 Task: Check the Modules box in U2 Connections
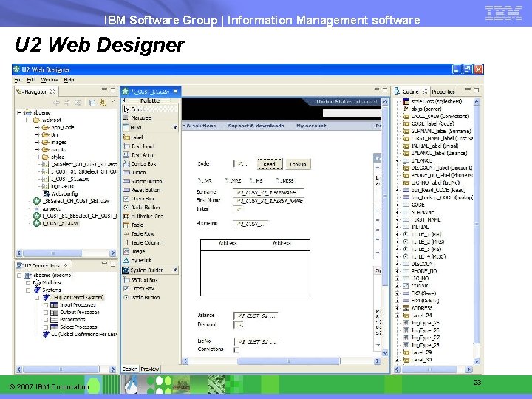point(29,282)
